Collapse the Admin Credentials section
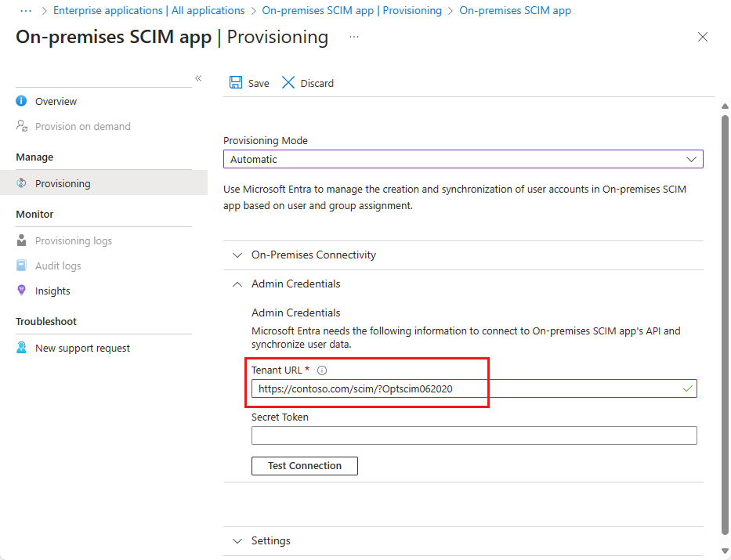Screen dimensions: 731x560 (463, 284)
